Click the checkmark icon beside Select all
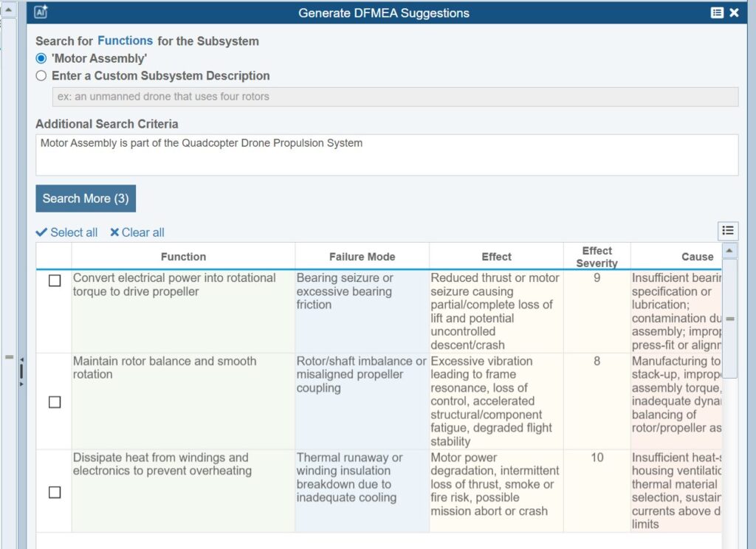Viewport: 756px width, 549px height. pyautogui.click(x=41, y=232)
